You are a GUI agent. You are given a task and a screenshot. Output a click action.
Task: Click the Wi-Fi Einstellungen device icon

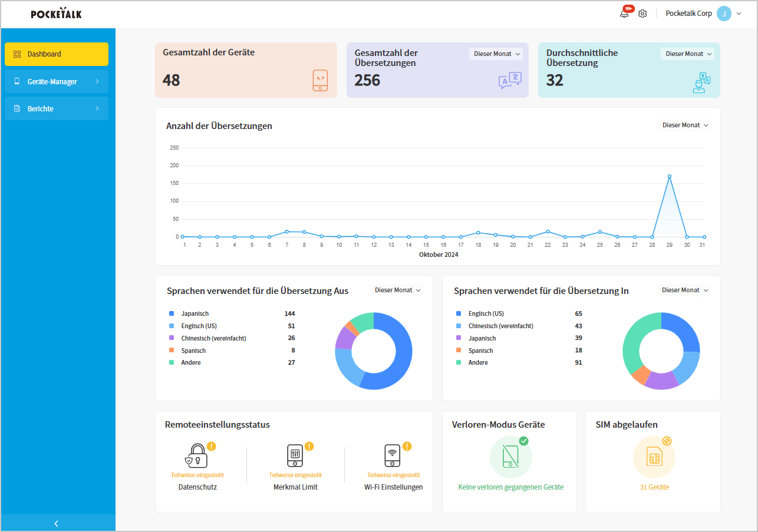pos(392,456)
